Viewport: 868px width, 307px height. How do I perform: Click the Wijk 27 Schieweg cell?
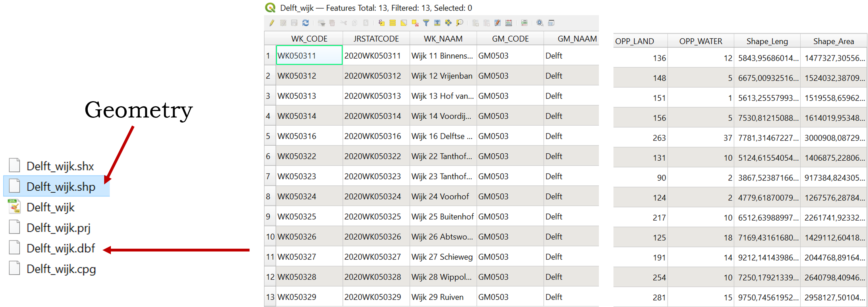pyautogui.click(x=443, y=257)
